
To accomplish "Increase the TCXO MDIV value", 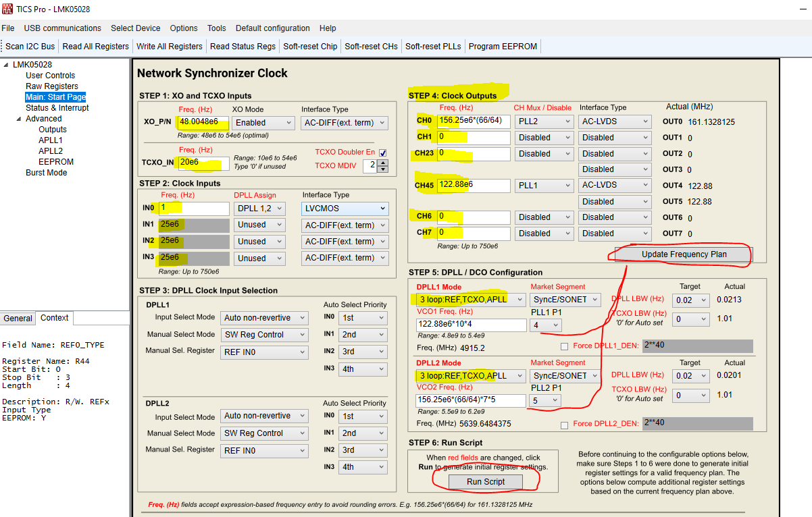I will point(383,163).
